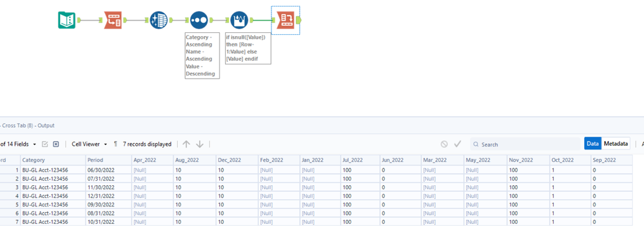
Task: Switch to the Metadata view
Action: [x=616, y=144]
